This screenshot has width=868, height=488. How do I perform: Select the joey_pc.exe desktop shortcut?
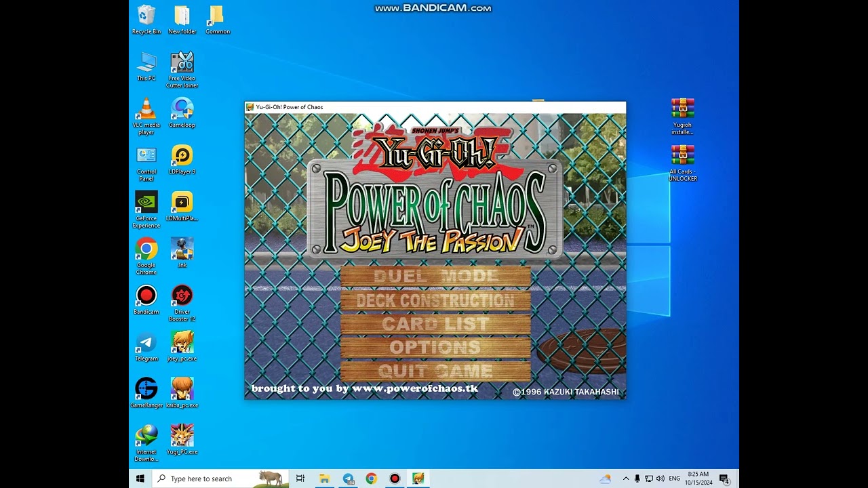[182, 347]
